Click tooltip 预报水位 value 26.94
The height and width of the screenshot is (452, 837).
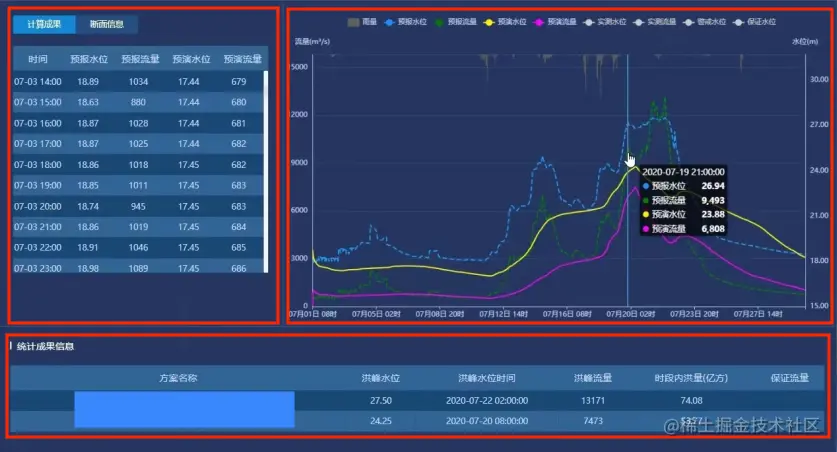click(713, 186)
